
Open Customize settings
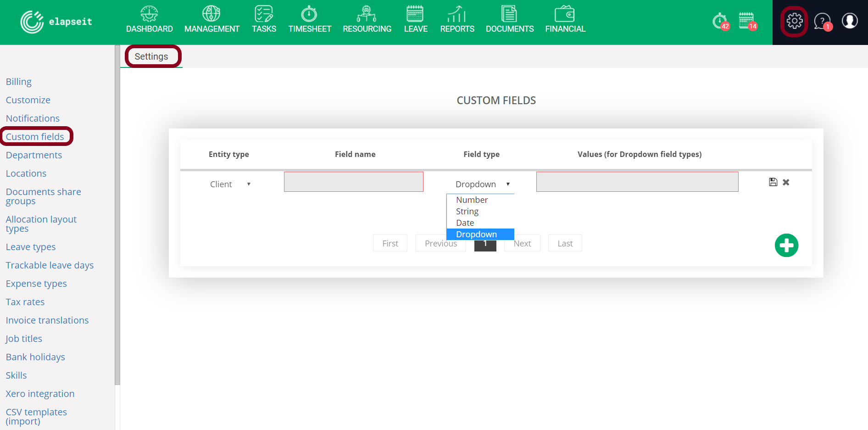pyautogui.click(x=28, y=100)
